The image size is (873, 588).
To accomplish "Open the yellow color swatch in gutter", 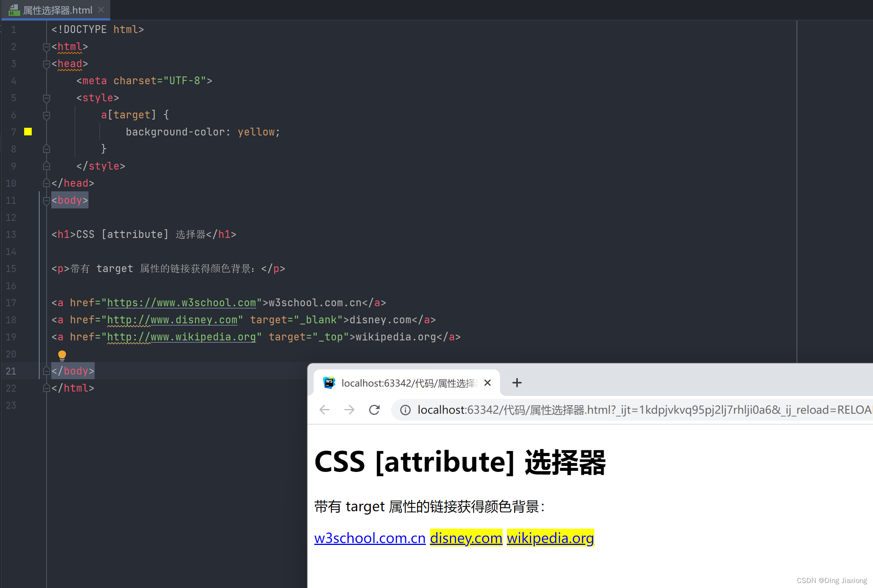I will pos(28,132).
